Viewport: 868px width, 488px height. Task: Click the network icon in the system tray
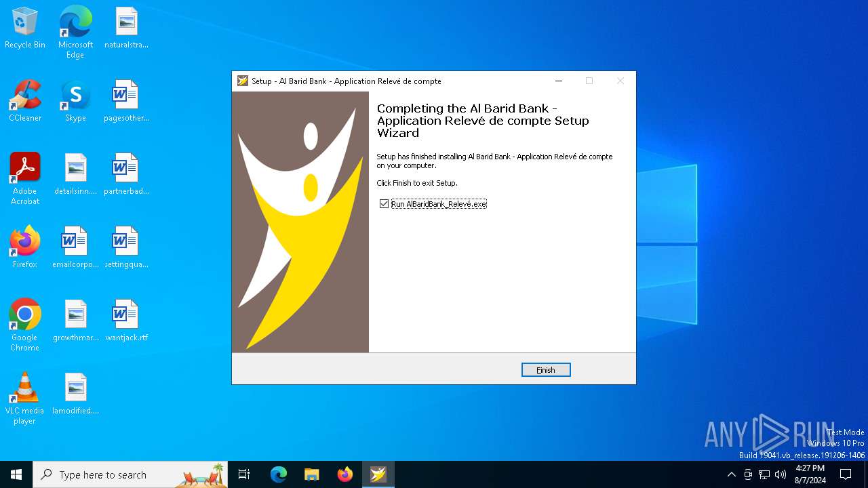pyautogui.click(x=764, y=474)
